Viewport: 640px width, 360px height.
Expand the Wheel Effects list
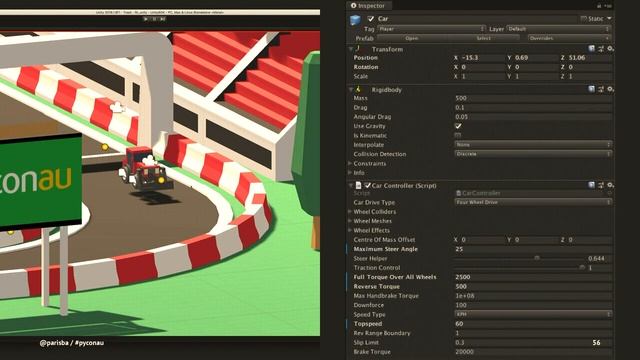350,230
